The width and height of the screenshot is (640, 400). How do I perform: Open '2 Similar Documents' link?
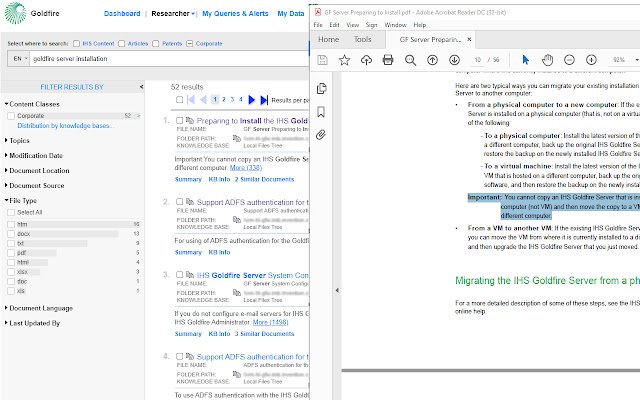pos(264,179)
